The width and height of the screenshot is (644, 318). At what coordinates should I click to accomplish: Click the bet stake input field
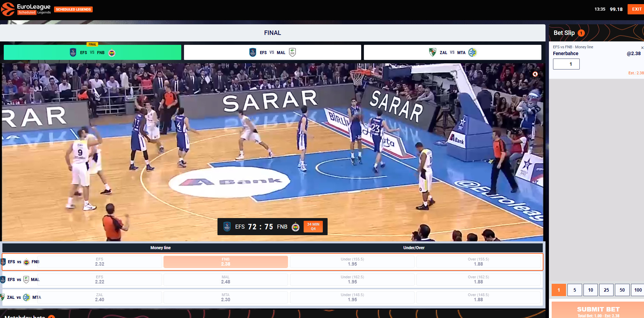coord(566,64)
